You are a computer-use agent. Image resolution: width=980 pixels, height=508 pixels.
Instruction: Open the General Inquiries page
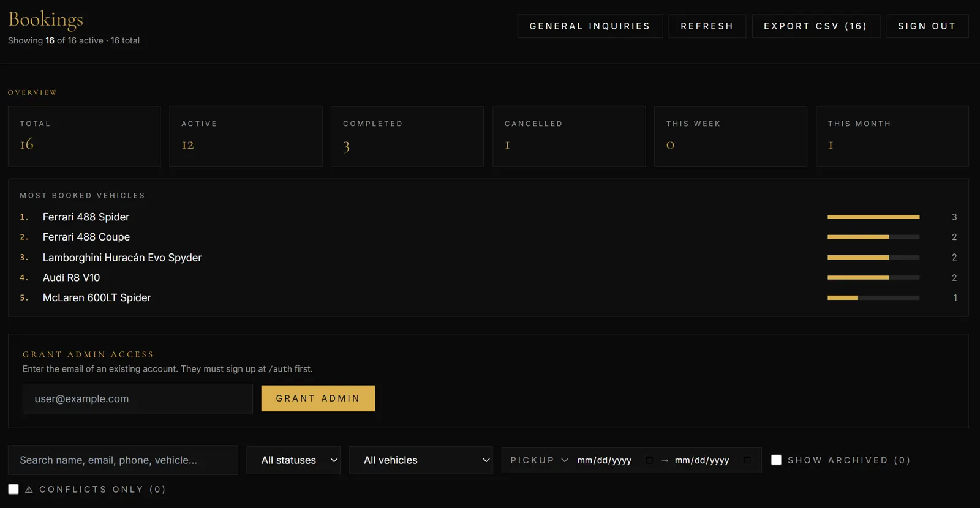click(x=590, y=26)
